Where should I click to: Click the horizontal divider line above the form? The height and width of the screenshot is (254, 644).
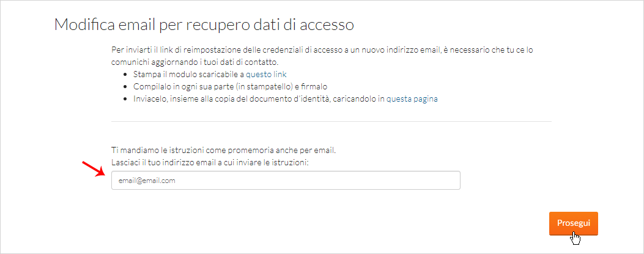331,121
